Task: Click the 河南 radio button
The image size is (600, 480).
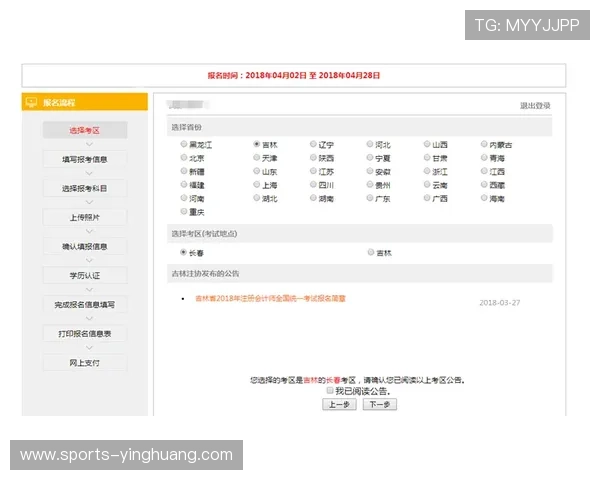Action: [184, 198]
